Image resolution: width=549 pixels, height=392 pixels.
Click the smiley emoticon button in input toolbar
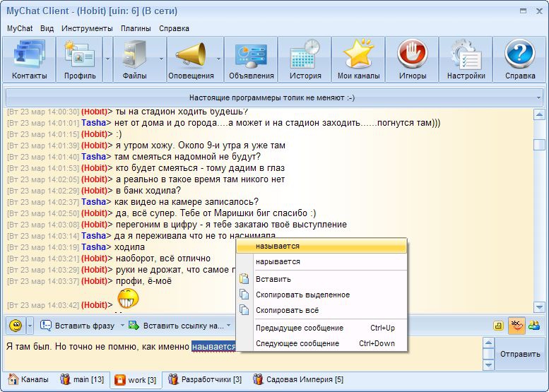click(x=16, y=326)
